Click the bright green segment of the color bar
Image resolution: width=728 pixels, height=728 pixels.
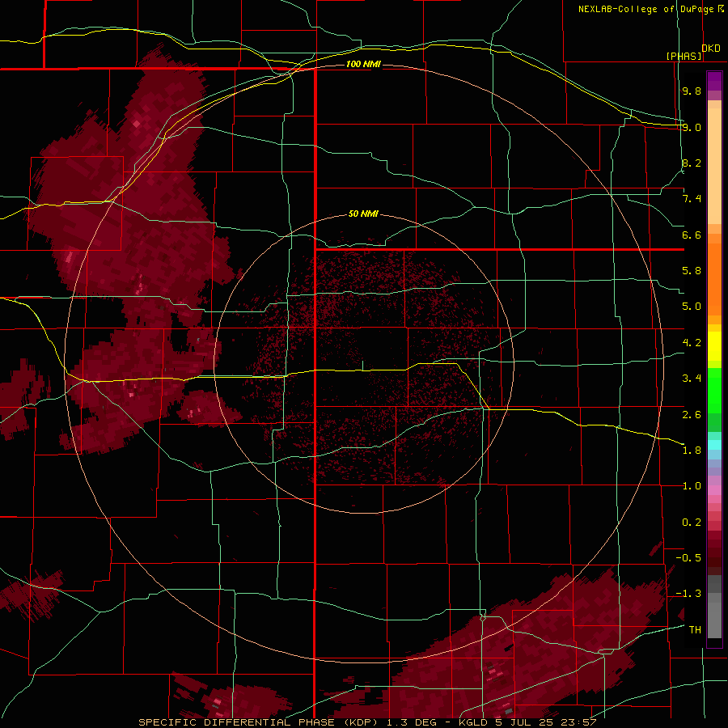714,391
